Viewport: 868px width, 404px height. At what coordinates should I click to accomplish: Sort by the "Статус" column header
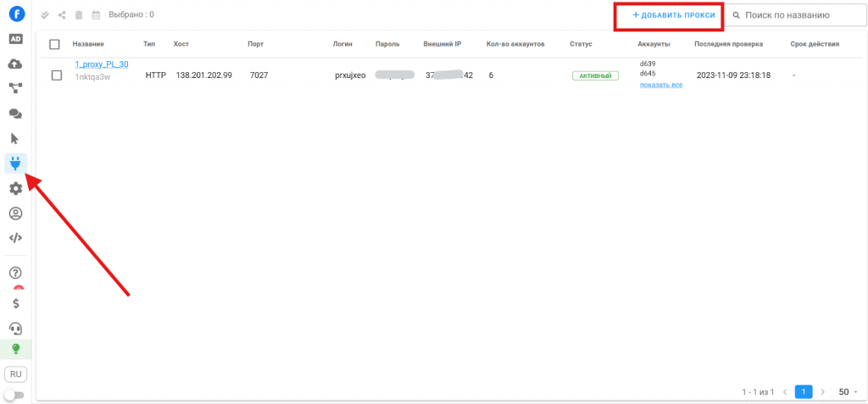click(581, 43)
